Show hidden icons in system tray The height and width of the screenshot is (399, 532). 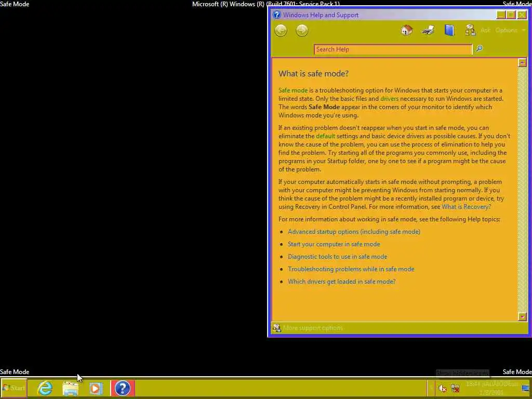[431, 388]
